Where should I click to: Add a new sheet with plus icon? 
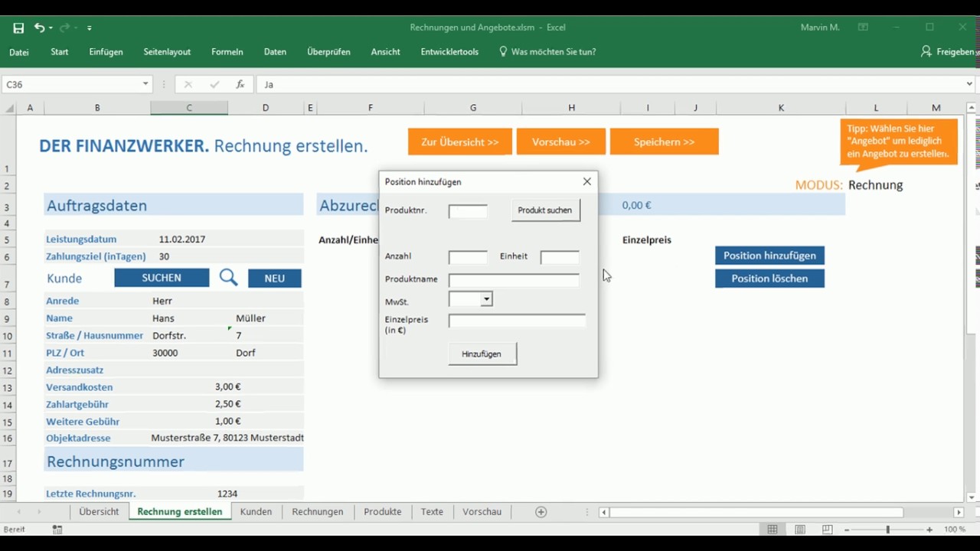(541, 512)
